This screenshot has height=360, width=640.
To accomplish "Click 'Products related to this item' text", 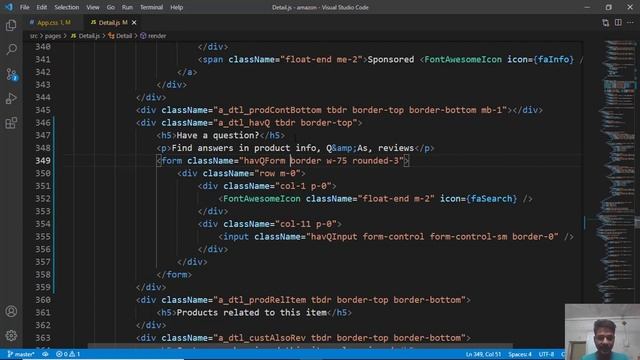I will tap(251, 313).
